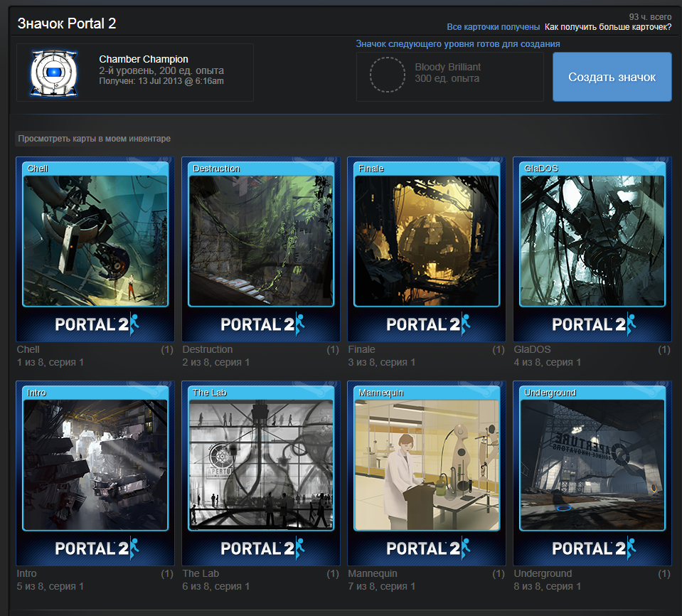Click the empty Bloody Brilliant badge placeholder

[x=387, y=75]
